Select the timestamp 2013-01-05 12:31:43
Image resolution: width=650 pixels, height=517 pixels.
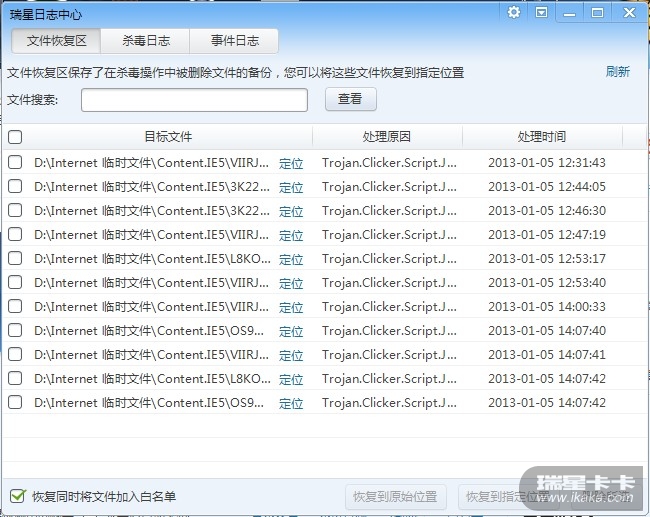(547, 163)
